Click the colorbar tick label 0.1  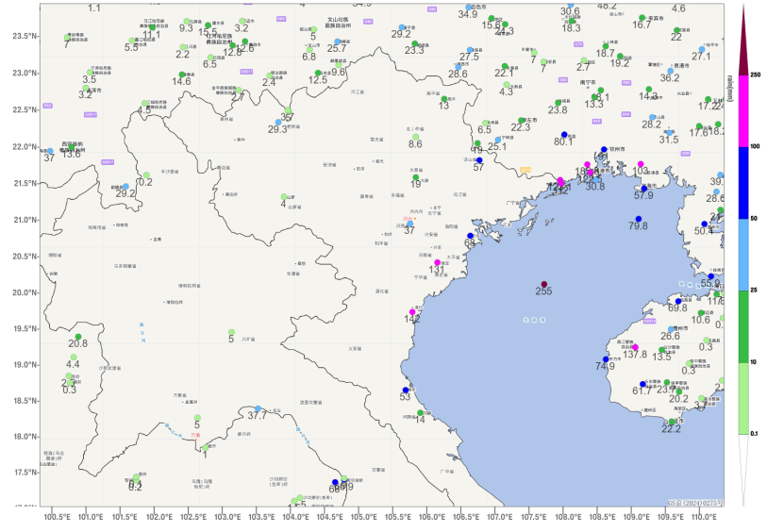coord(755,434)
